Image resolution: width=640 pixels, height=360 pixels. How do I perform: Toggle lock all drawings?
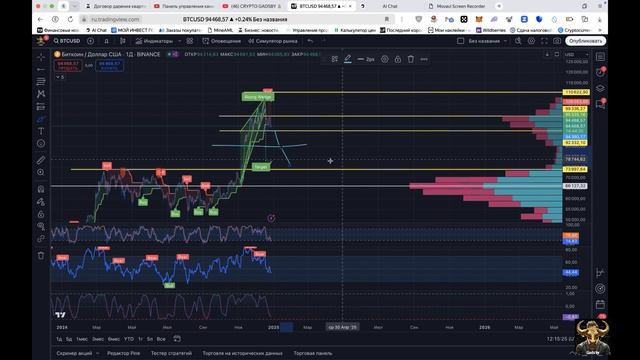(x=41, y=214)
